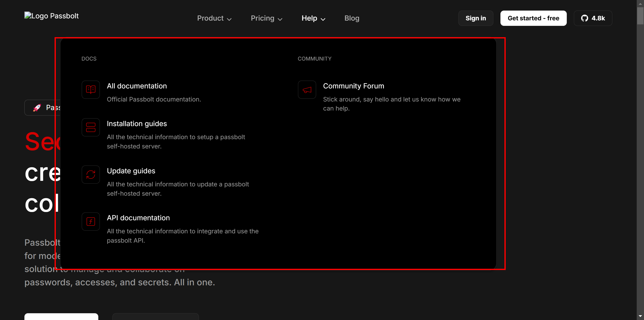Open the Blog nav item

(352, 18)
